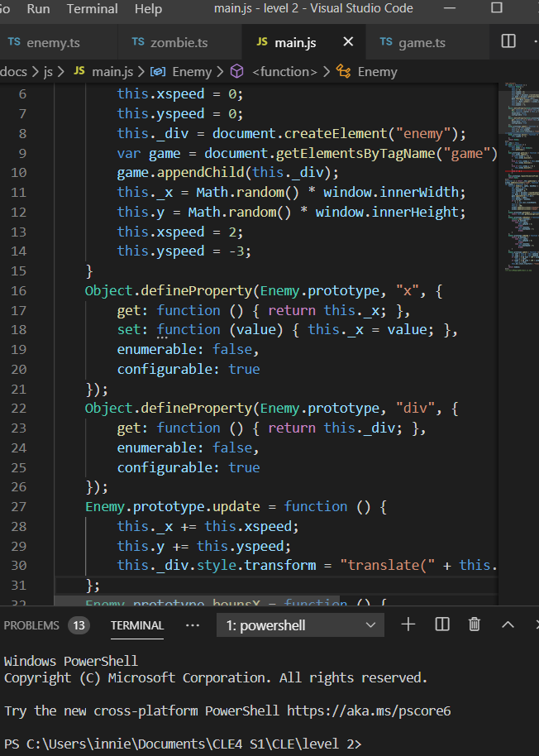This screenshot has width=539, height=756.
Task: Open the PROBLEMS panel tab
Action: (31, 625)
